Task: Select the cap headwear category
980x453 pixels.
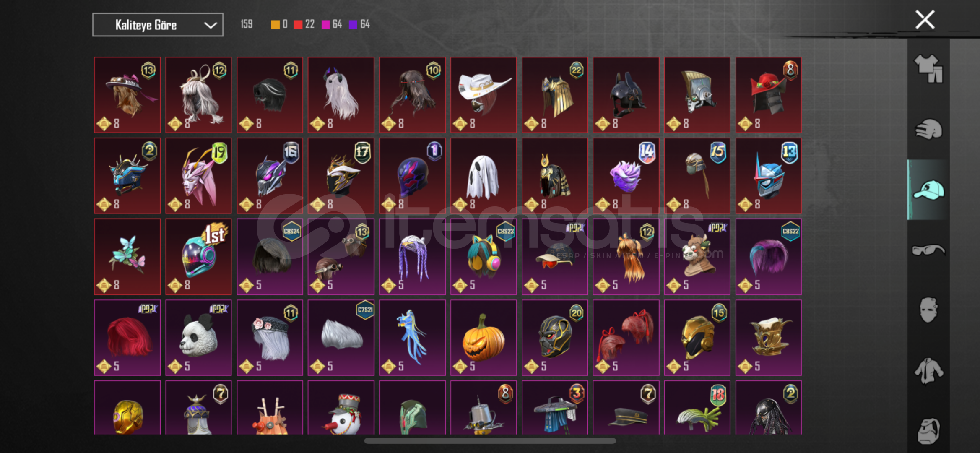Action: (x=928, y=190)
